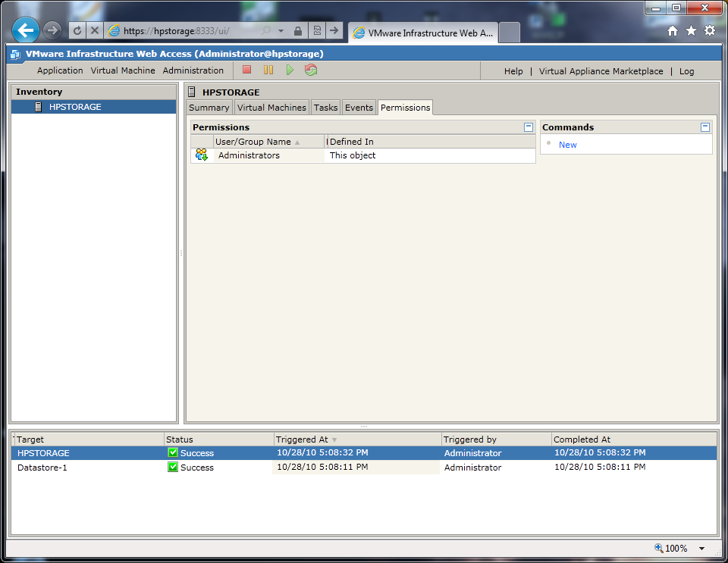Select the Datastore-1 task row
Image resolution: width=728 pixels, height=563 pixels.
tap(364, 468)
